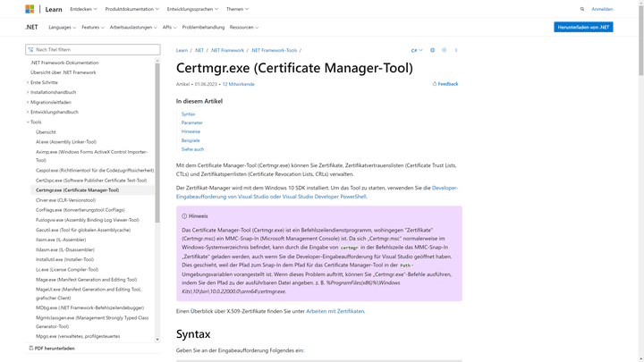
Task: Jump to Parameter section link
Action: click(x=191, y=122)
